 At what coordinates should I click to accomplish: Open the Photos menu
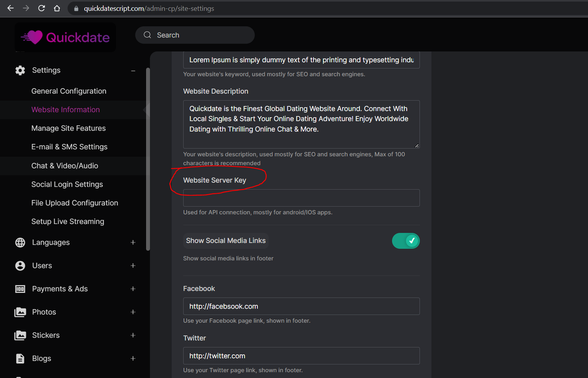(44, 312)
